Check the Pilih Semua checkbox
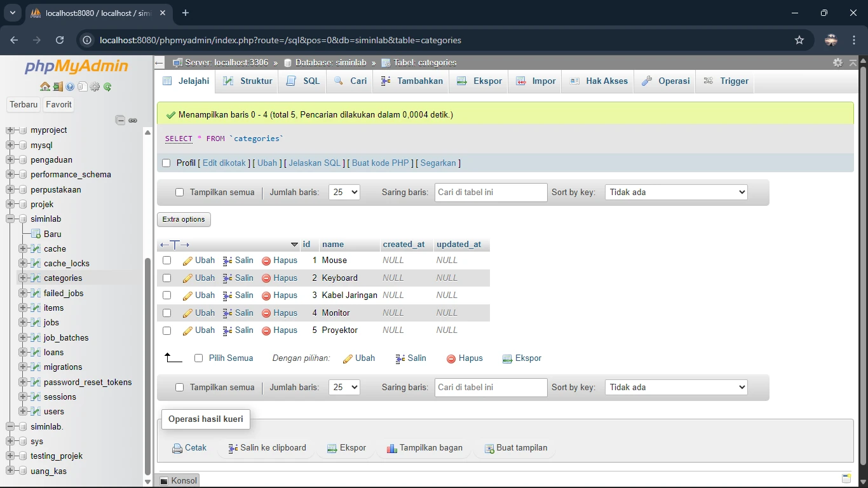The height and width of the screenshot is (488, 868). pos(198,358)
